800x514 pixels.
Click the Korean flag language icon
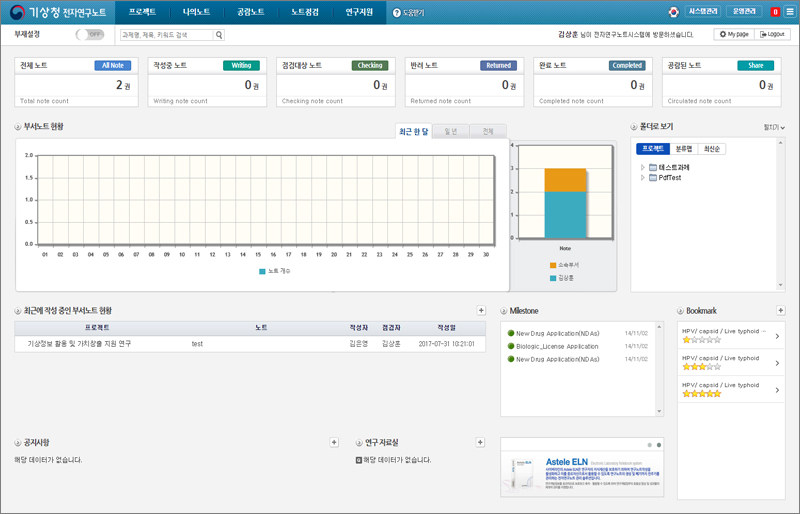pyautogui.click(x=673, y=12)
